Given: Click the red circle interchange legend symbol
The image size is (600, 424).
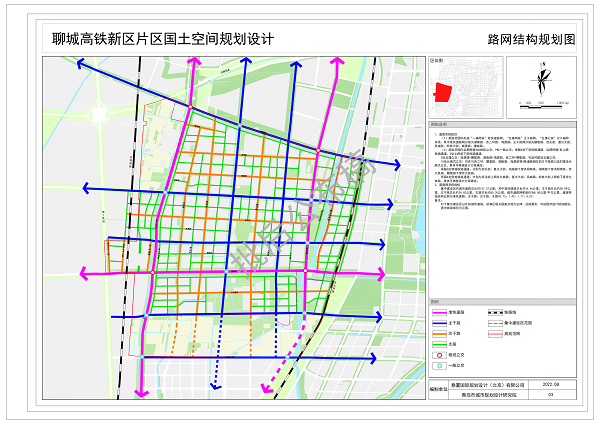Looking at the screenshot, I should [x=440, y=354].
